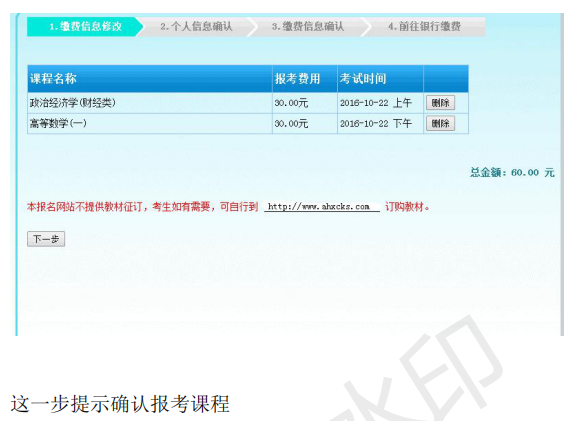The width and height of the screenshot is (569, 421).
Task: Select step 2.个人信息确认 tab
Action: point(196,26)
